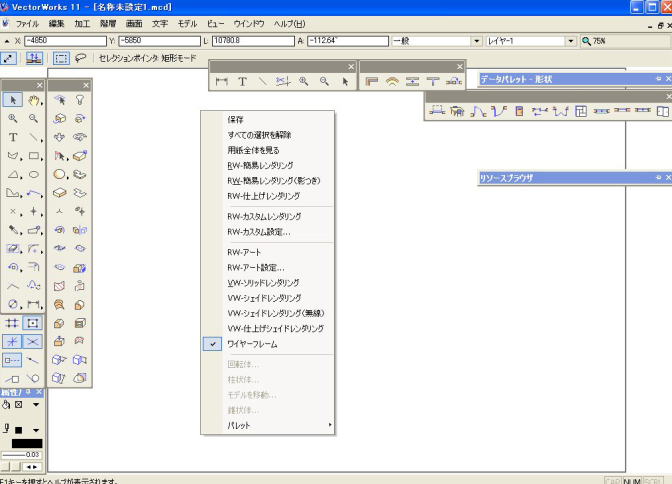Enable lasso selection mode
Viewport: 672px width, 484px height.
(81, 58)
